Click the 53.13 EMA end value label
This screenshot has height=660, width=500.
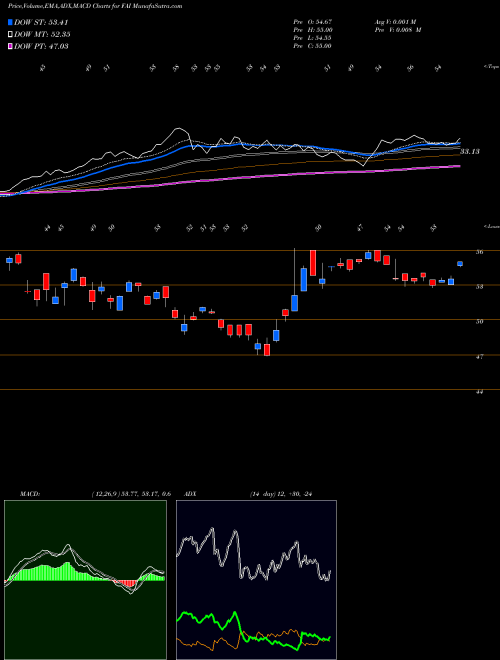click(x=470, y=152)
